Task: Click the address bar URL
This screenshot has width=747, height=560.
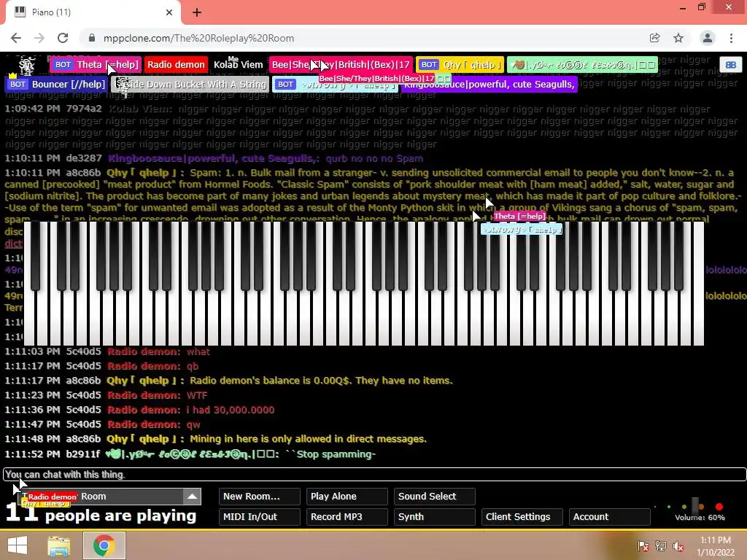Action: (x=198, y=38)
